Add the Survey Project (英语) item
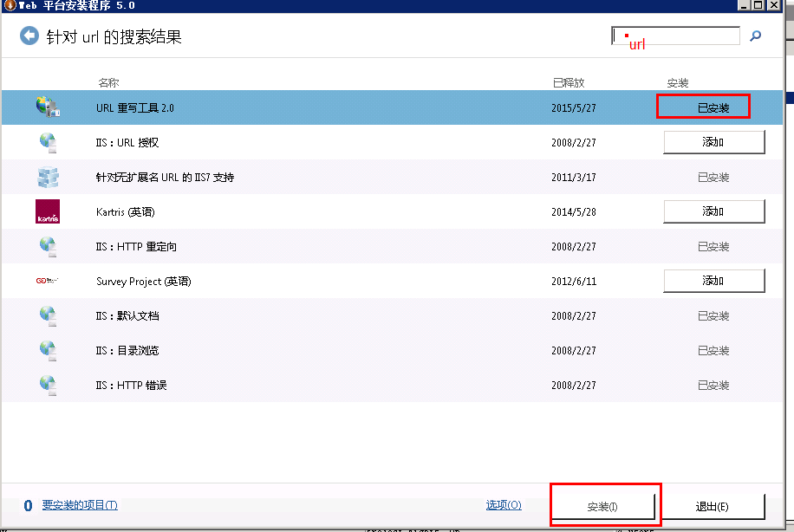794x532 pixels. coord(714,281)
